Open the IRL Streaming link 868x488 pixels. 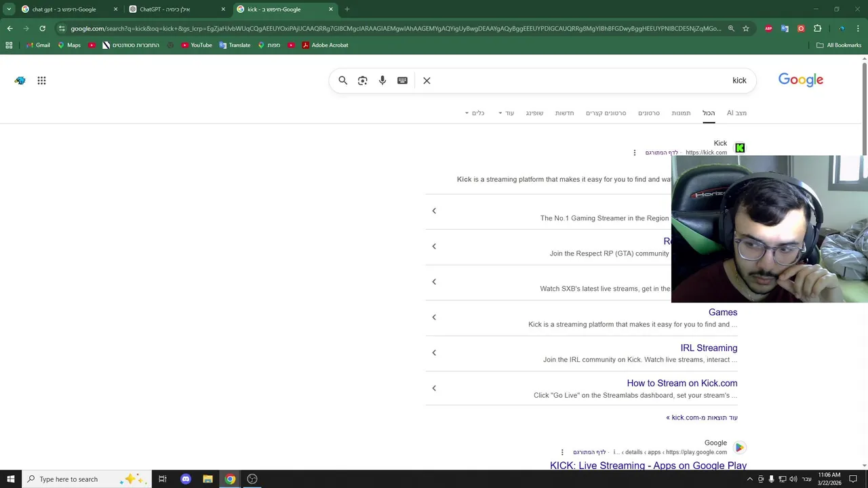coord(709,348)
